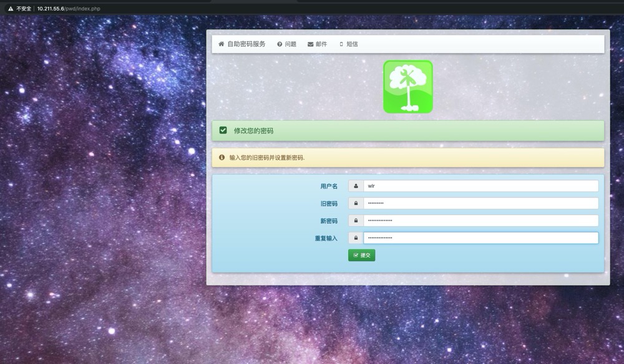Viewport: 624px width, 364px height.
Task: Click the insecure warning triangle in the address bar
Action: pos(10,9)
